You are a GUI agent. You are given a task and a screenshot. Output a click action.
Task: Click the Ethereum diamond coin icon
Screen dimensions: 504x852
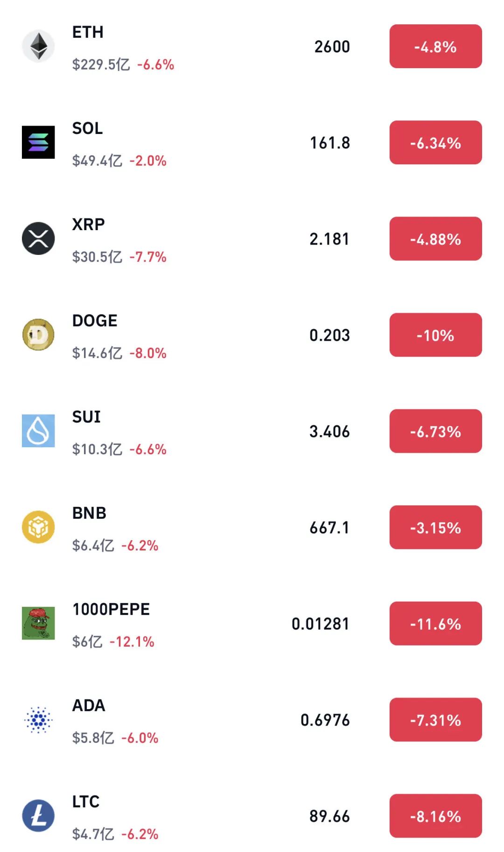pos(38,46)
